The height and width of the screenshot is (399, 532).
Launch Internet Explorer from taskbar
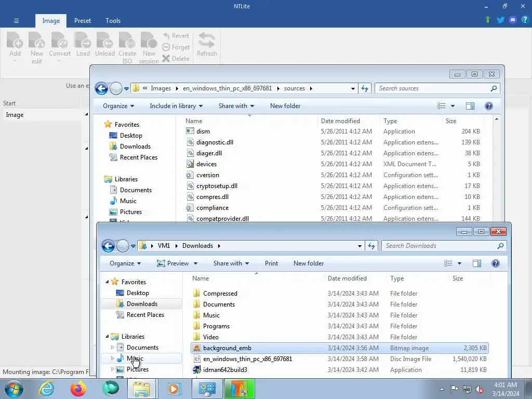tap(46, 389)
